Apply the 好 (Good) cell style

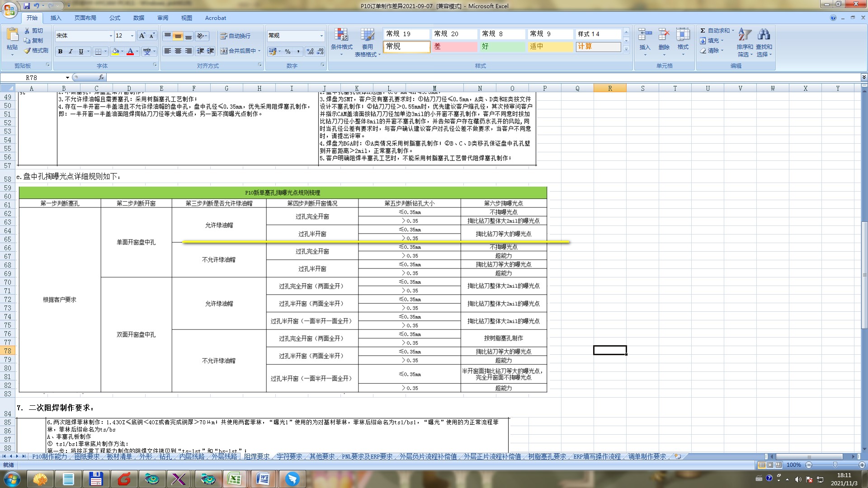tap(502, 47)
